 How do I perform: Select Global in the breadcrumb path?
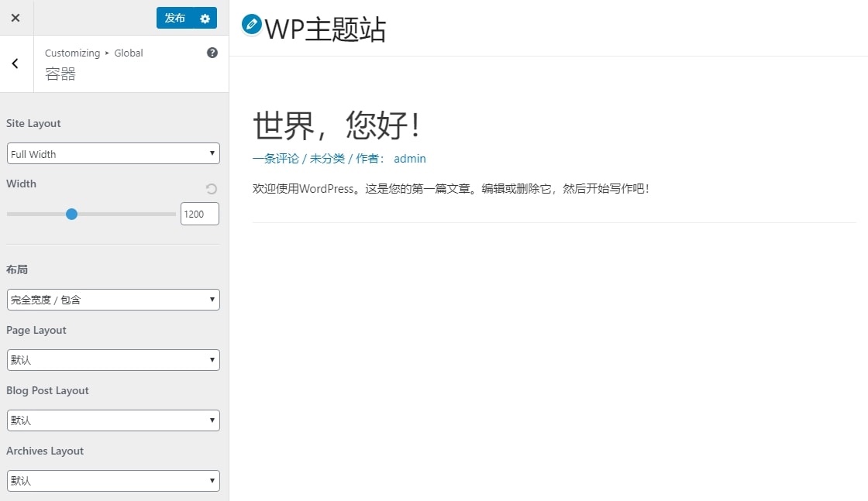[x=128, y=53]
